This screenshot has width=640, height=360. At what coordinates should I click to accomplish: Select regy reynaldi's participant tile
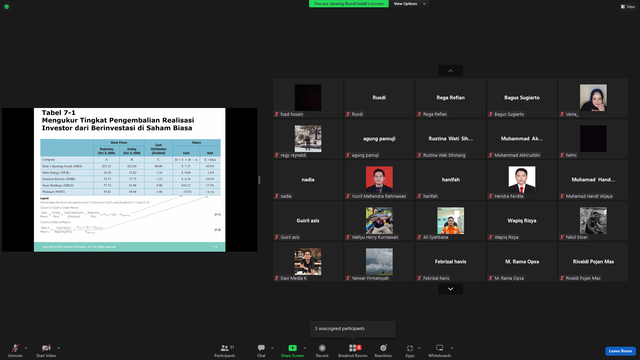tap(308, 139)
